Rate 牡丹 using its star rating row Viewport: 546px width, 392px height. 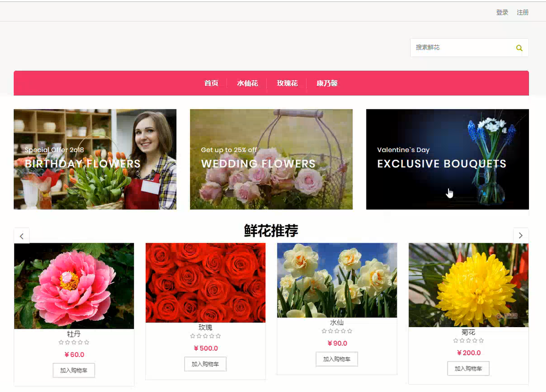[x=74, y=342]
